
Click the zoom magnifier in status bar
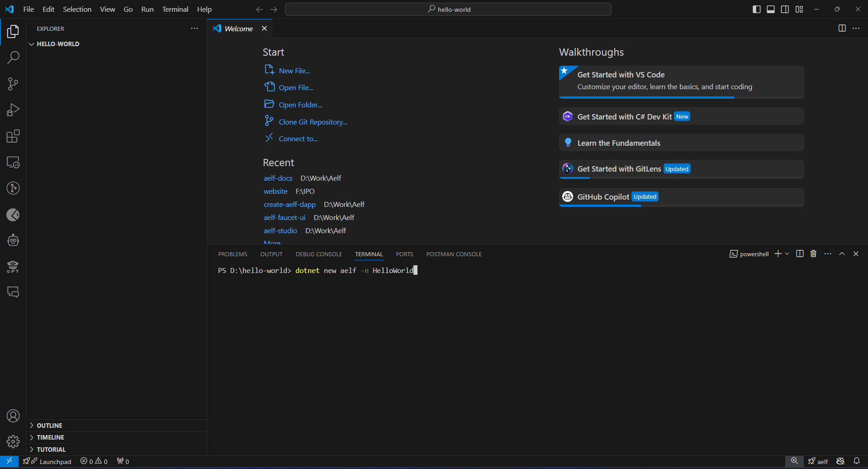click(794, 461)
